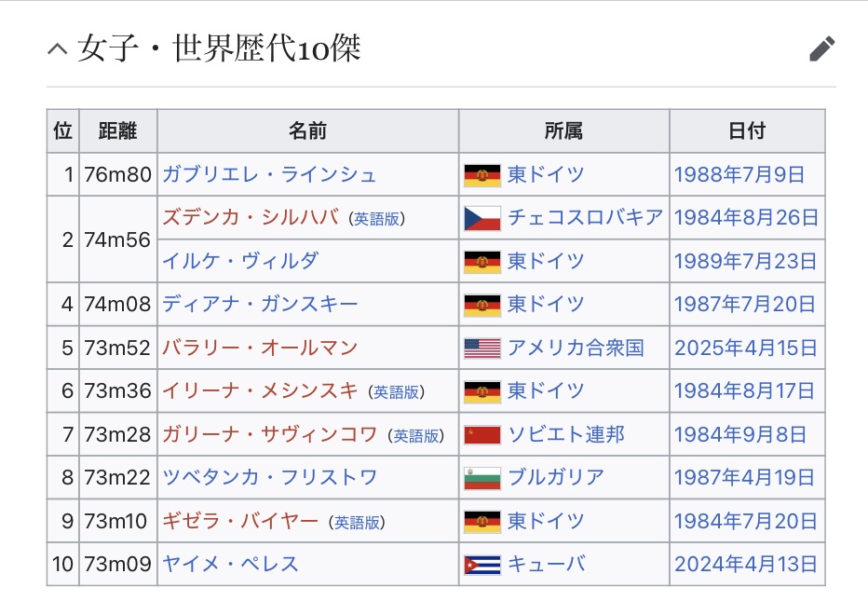Open 英語版 link beside イリーナ・メシンスキ
The width and height of the screenshot is (868, 615).
click(x=396, y=391)
